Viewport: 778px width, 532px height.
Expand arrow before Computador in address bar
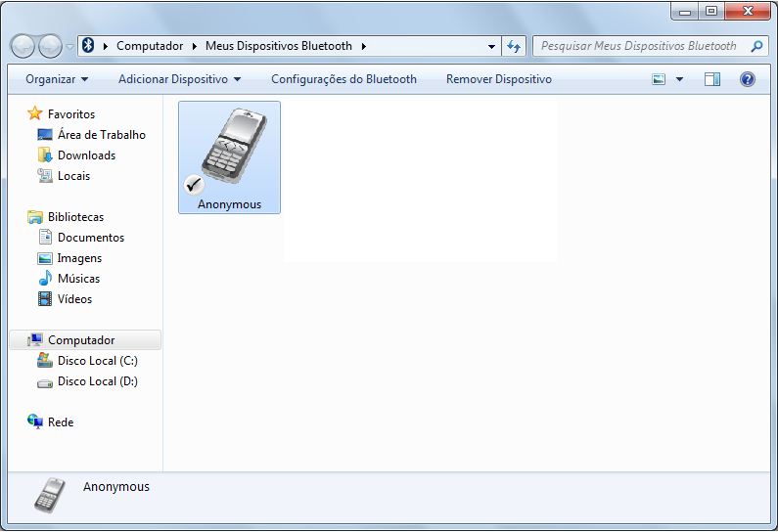105,46
